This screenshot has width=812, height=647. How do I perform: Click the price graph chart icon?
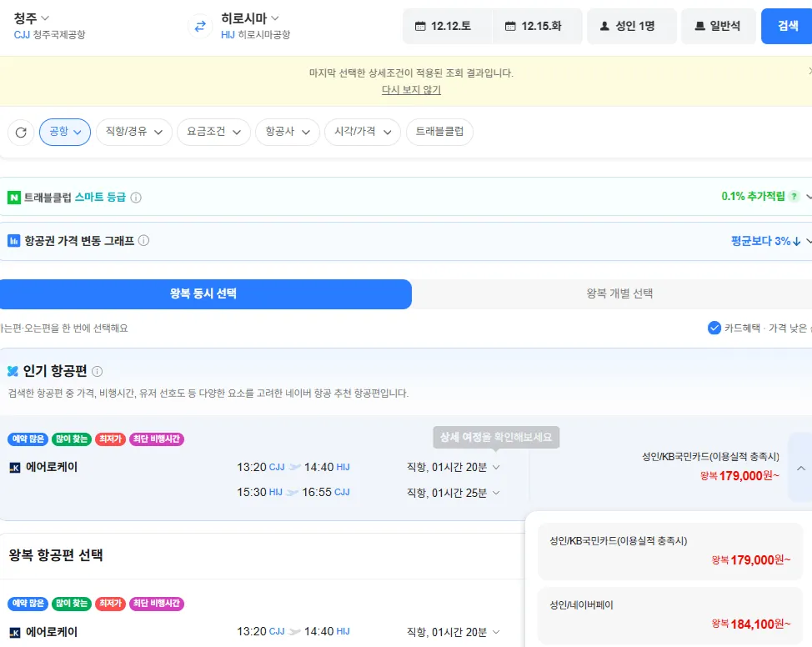coord(14,241)
